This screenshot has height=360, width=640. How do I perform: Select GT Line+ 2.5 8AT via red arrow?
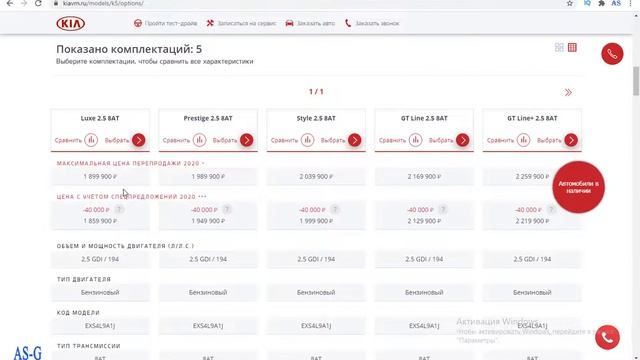[x=571, y=140]
